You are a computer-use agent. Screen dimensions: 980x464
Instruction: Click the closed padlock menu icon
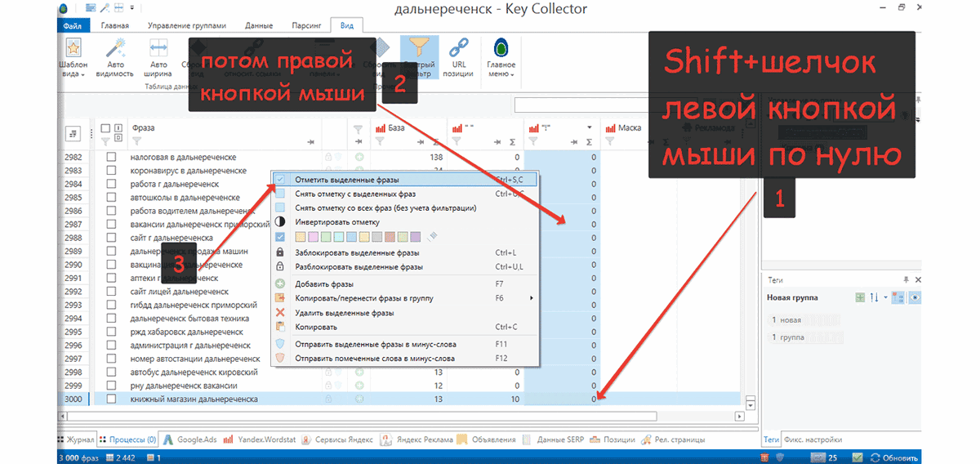coord(279,252)
